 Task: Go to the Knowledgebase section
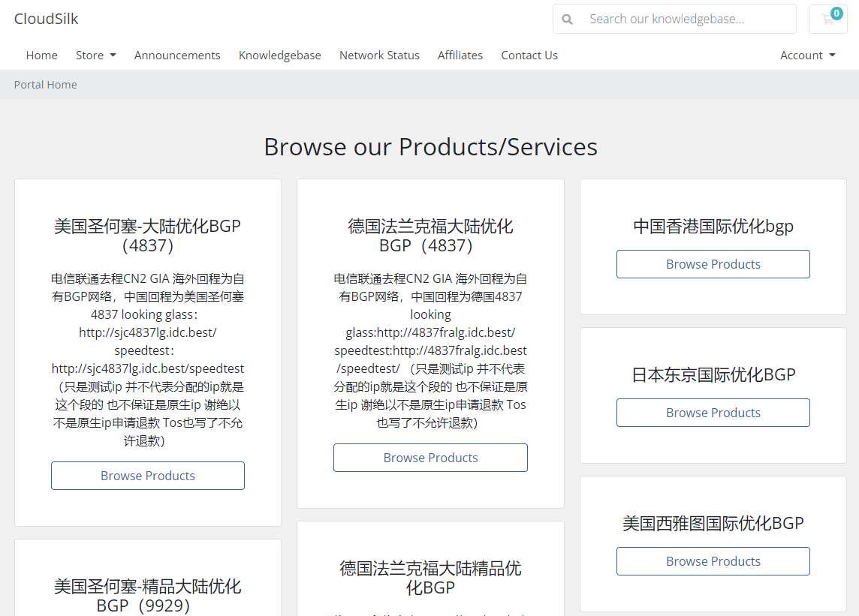[x=279, y=55]
